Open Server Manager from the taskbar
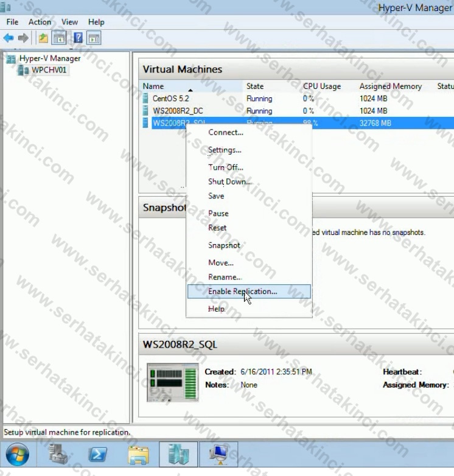The image size is (454, 476). tap(58, 454)
